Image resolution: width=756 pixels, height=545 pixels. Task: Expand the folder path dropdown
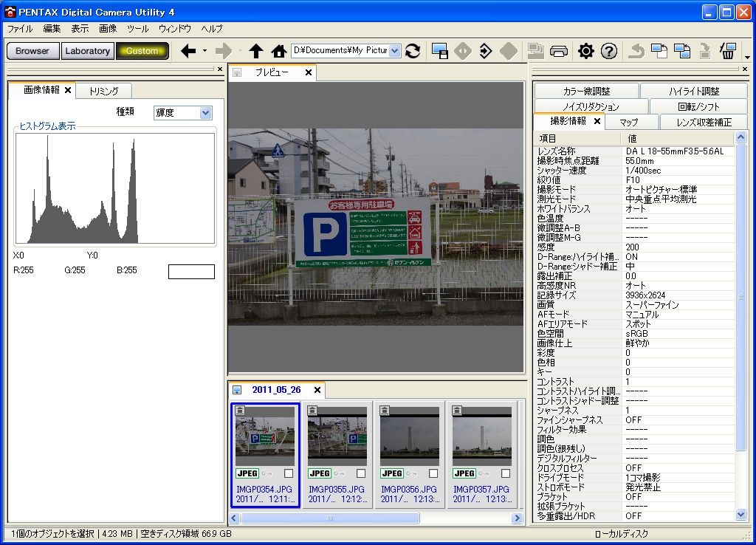click(394, 51)
